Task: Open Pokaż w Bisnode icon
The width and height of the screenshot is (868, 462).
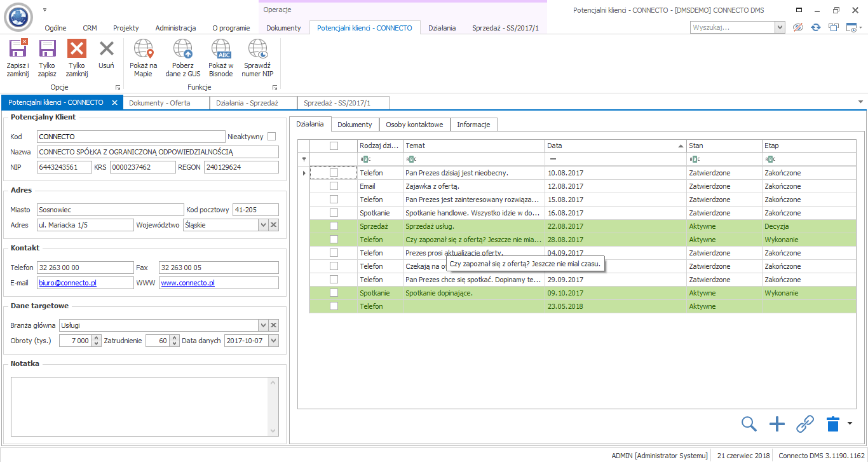Action: 220,49
